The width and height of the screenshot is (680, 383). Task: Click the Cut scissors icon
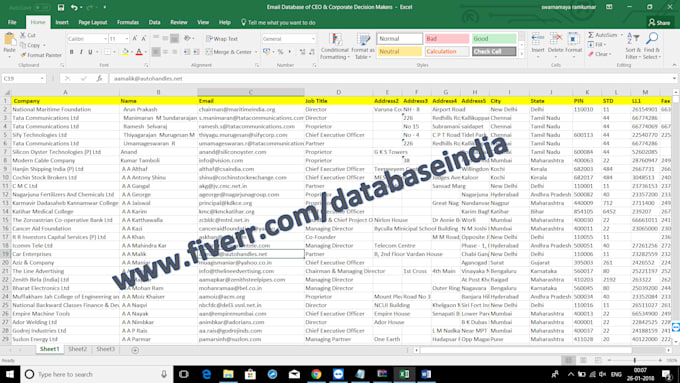23,35
